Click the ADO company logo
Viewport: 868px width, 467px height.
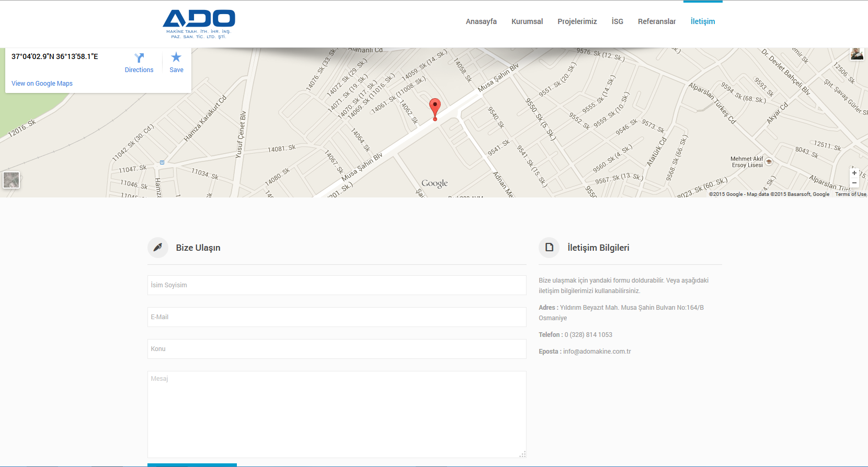tap(199, 24)
